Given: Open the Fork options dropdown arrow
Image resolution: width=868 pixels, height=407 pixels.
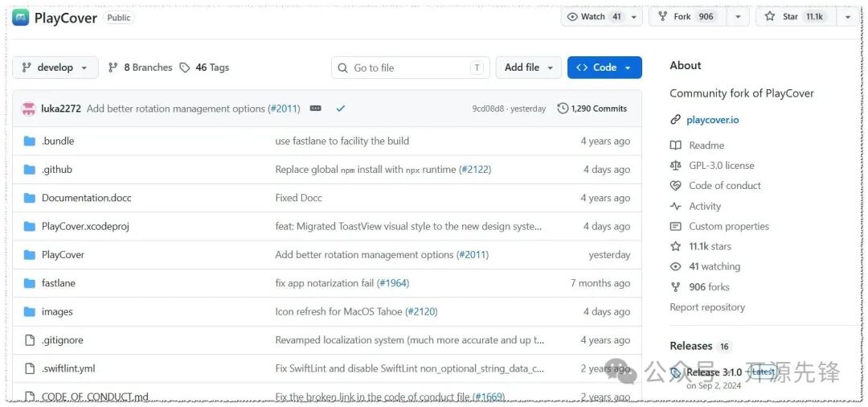Looking at the screenshot, I should (x=738, y=17).
